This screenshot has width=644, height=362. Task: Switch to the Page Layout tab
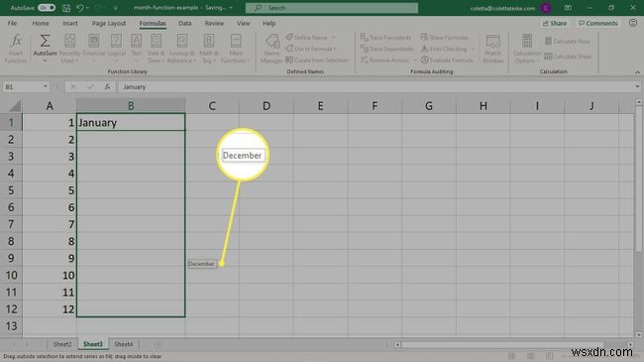pyautogui.click(x=109, y=24)
